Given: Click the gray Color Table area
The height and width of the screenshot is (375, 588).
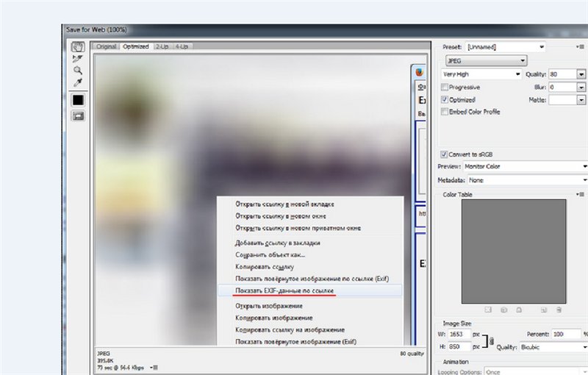Looking at the screenshot, I should [513, 251].
